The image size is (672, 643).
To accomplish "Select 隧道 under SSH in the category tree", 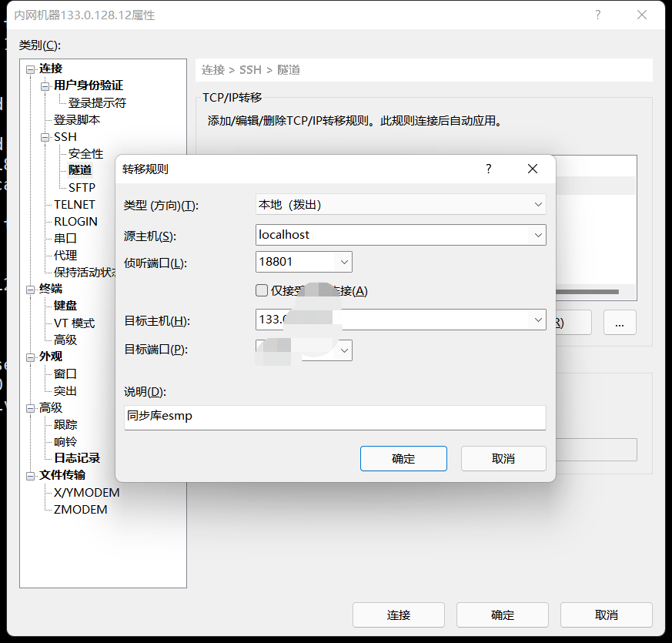I will pos(80,170).
